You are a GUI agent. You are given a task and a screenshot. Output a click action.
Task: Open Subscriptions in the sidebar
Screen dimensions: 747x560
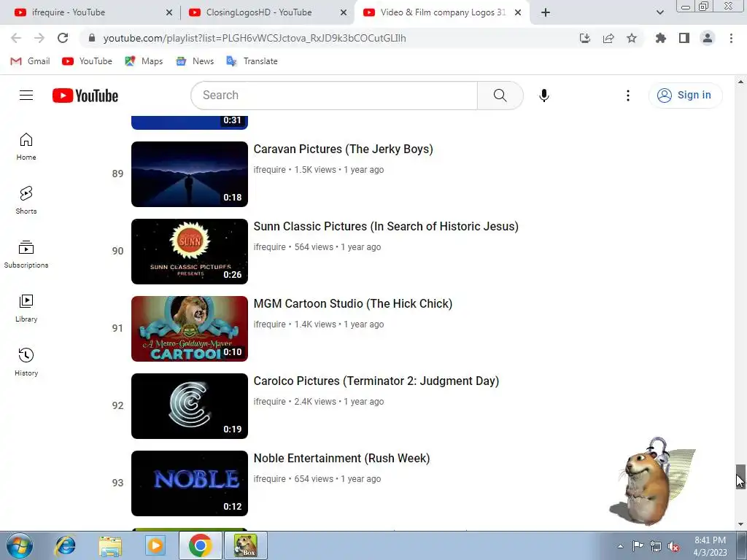tap(26, 254)
